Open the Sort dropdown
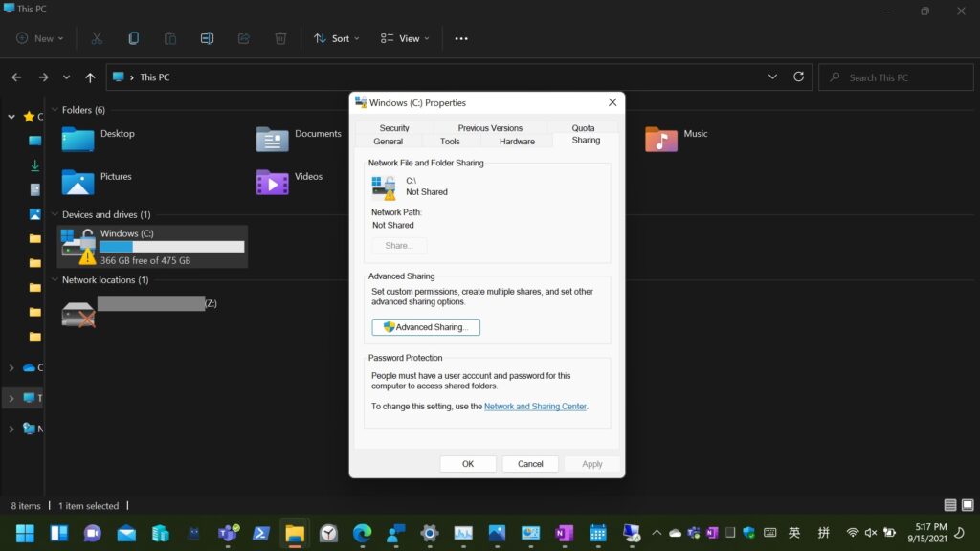Screen dimensions: 980x551 click(337, 38)
